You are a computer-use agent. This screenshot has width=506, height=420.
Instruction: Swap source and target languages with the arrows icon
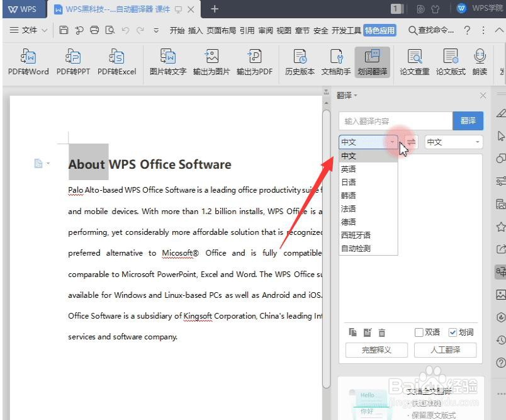411,142
